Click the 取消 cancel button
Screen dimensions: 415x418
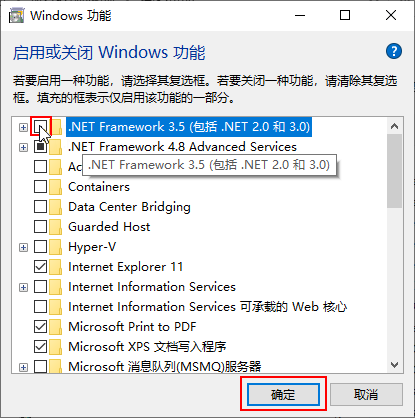point(366,394)
